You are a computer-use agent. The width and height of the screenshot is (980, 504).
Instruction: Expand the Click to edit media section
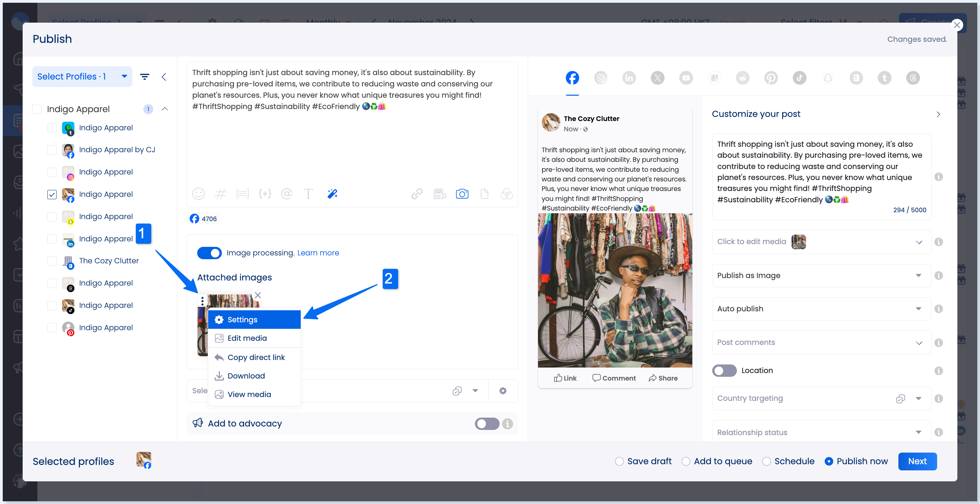point(821,242)
